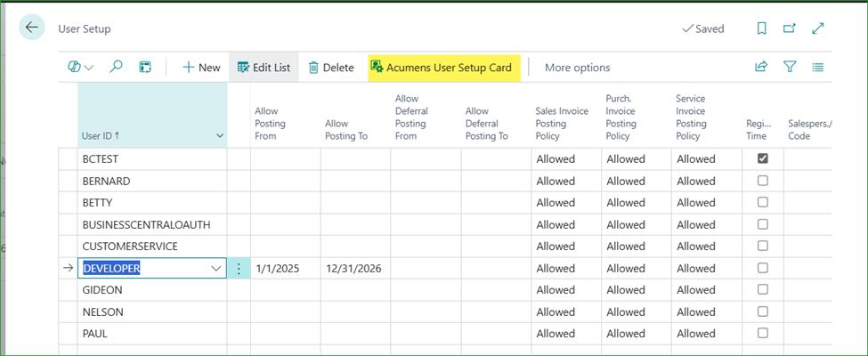Show row menu for DEVELOPER
The height and width of the screenshot is (356, 868).
click(239, 269)
